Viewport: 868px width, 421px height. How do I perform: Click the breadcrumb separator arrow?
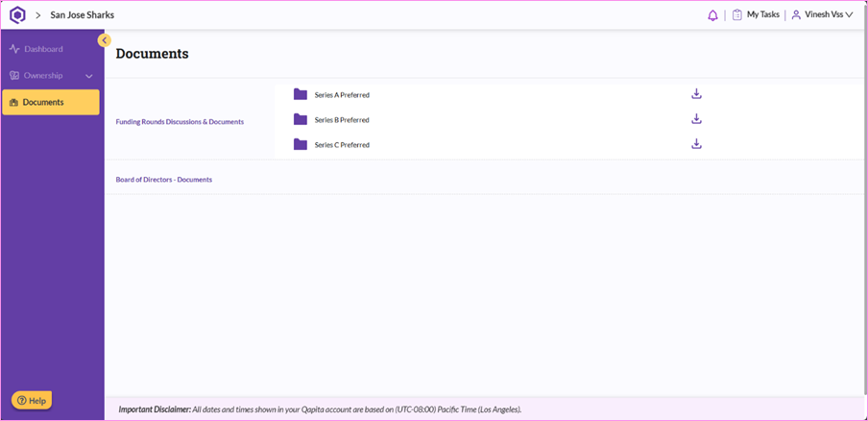pyautogui.click(x=38, y=15)
